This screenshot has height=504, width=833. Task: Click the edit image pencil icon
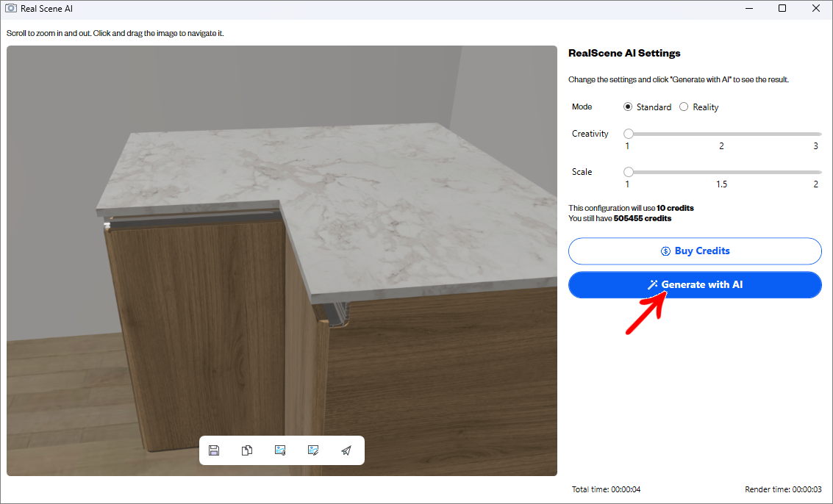(x=313, y=450)
